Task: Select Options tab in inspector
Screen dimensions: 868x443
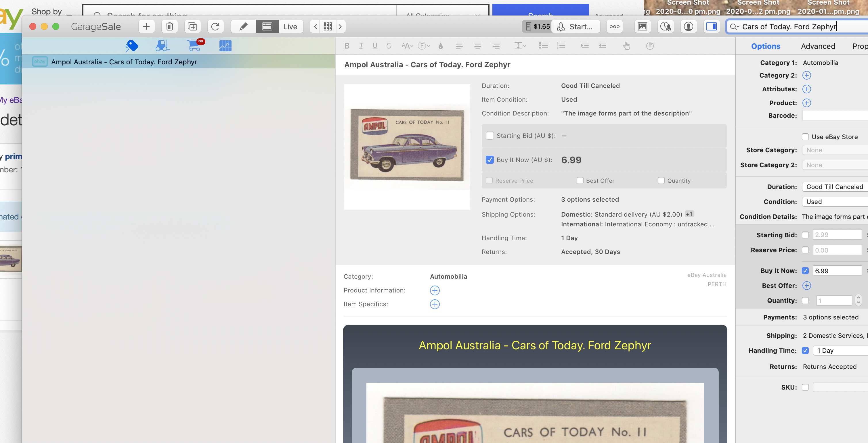Action: click(766, 46)
